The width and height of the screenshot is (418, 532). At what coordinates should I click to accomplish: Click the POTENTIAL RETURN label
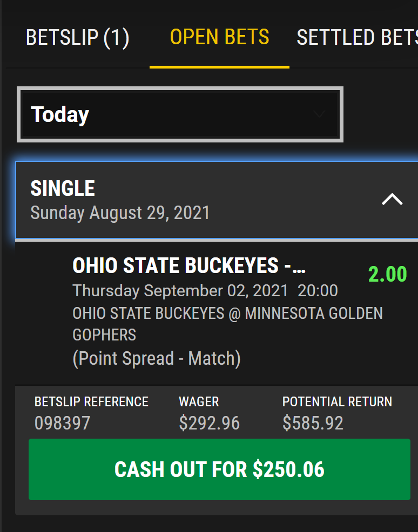pos(337,402)
